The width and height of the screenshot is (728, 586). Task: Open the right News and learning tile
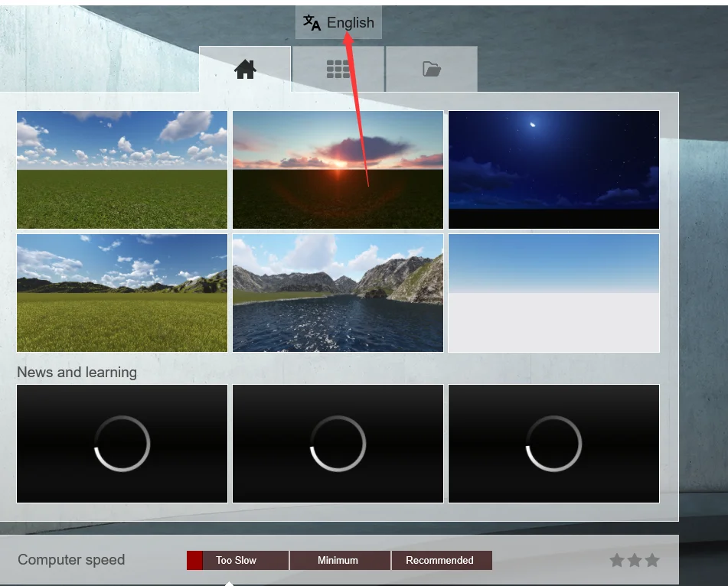pyautogui.click(x=554, y=444)
